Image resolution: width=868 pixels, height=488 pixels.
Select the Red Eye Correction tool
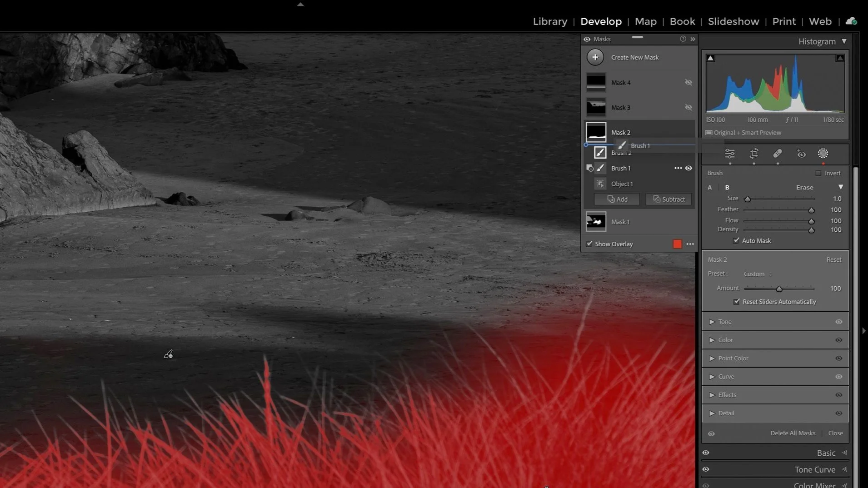point(801,154)
